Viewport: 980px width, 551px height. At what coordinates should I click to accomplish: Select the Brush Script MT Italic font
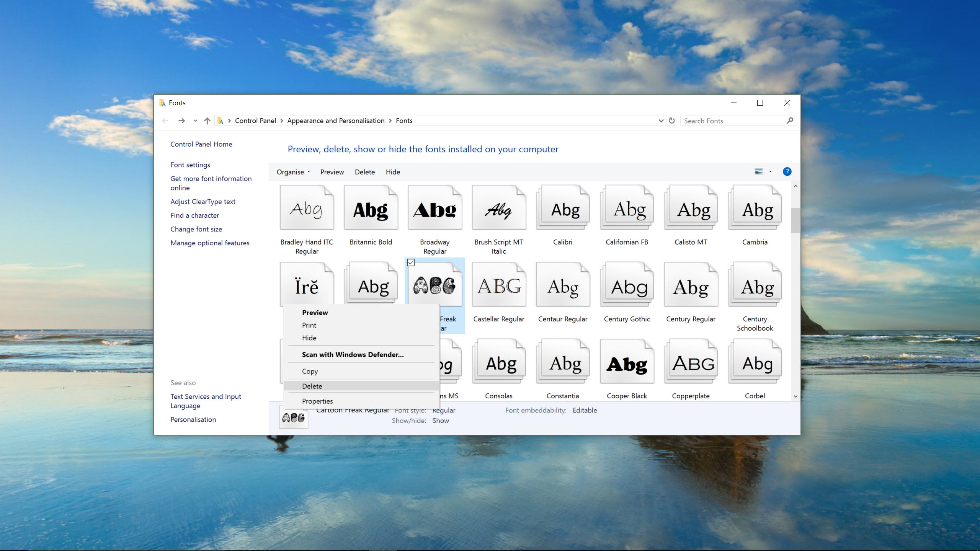click(x=499, y=208)
